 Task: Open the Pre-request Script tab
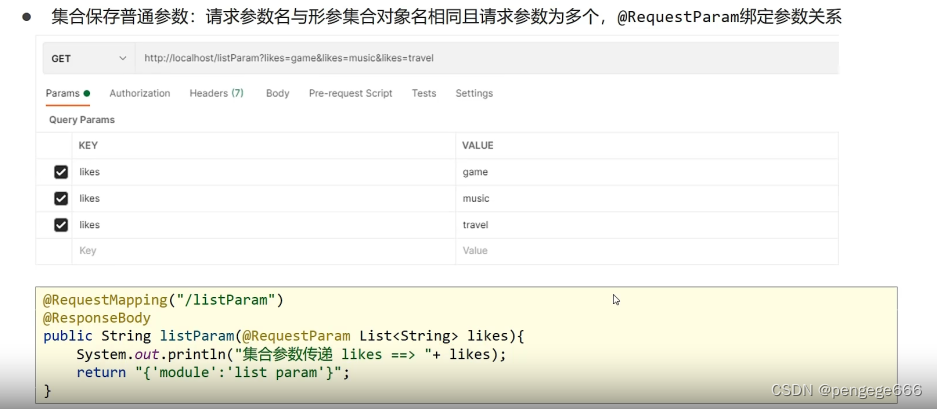351,93
